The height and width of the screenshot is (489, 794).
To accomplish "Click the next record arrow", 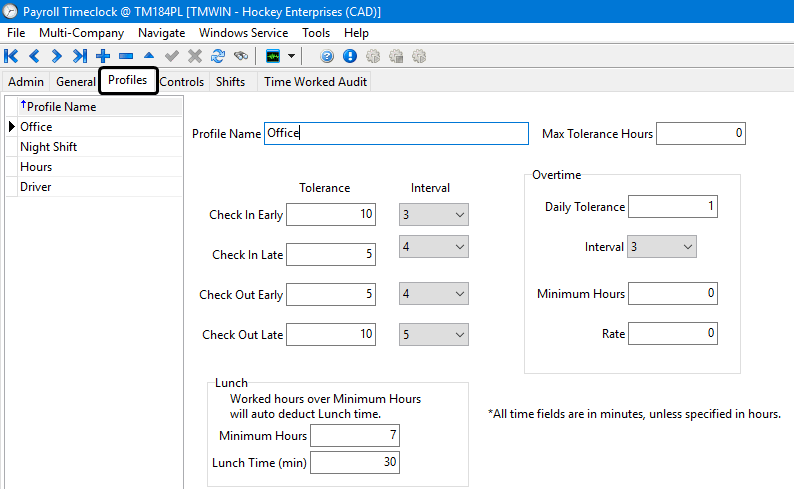I will (57, 56).
